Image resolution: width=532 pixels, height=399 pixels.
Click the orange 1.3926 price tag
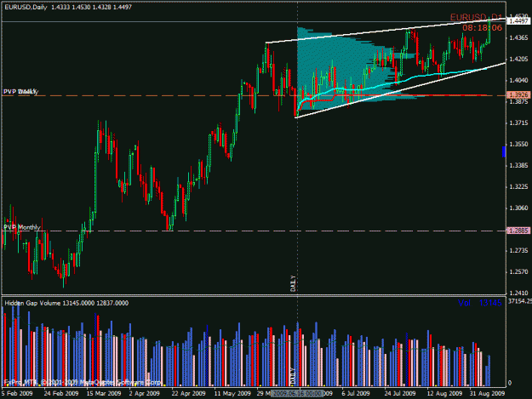[519, 95]
